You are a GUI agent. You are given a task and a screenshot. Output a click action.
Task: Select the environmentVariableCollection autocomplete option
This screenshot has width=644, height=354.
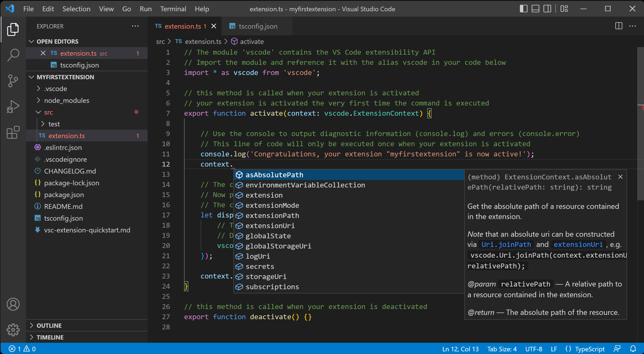coord(305,185)
